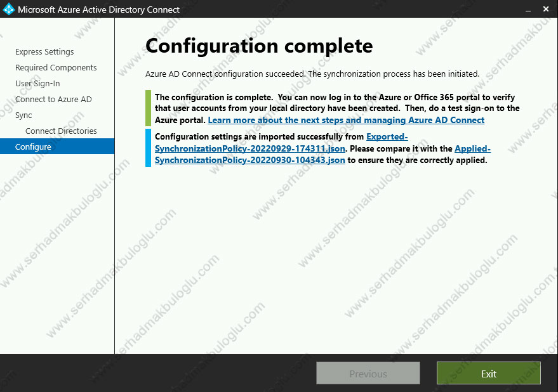The image size is (558, 392).
Task: Select the highlighted Configure step
Action: tap(57, 147)
